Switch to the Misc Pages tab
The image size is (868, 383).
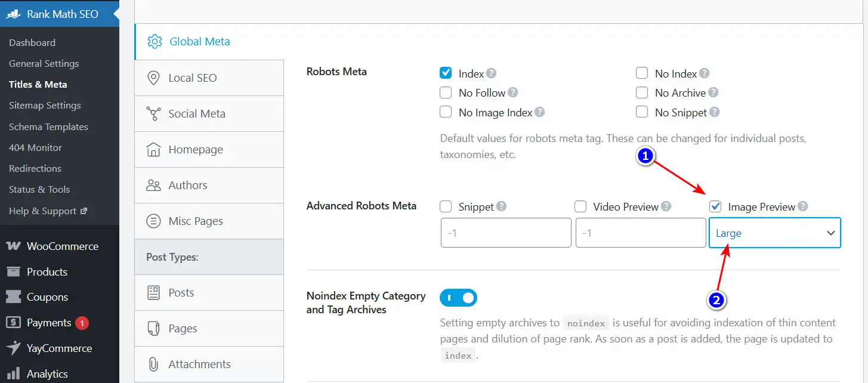(x=197, y=221)
